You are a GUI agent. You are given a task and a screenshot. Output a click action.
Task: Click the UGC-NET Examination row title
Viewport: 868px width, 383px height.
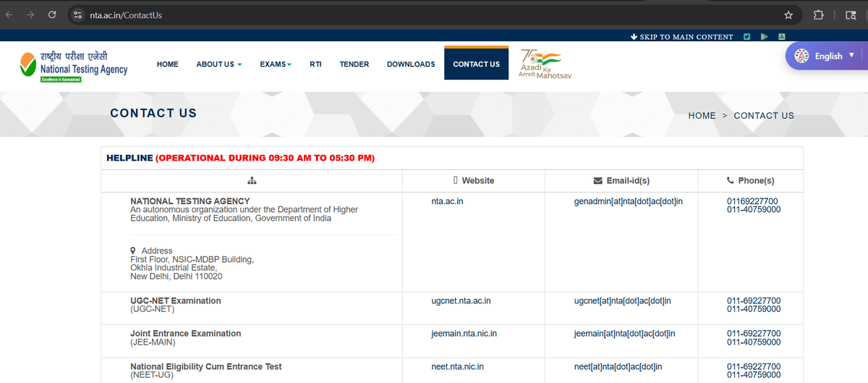176,300
